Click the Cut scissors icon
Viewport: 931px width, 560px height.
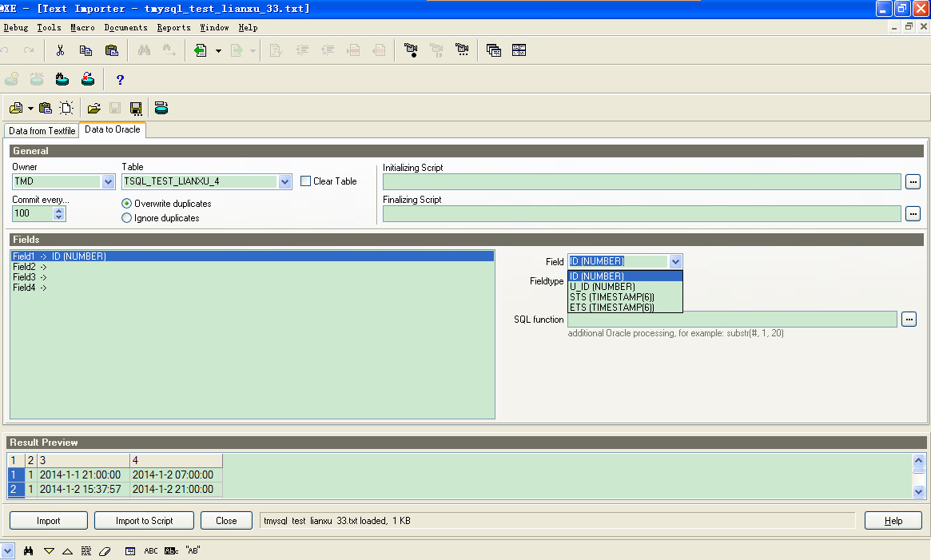pyautogui.click(x=60, y=50)
